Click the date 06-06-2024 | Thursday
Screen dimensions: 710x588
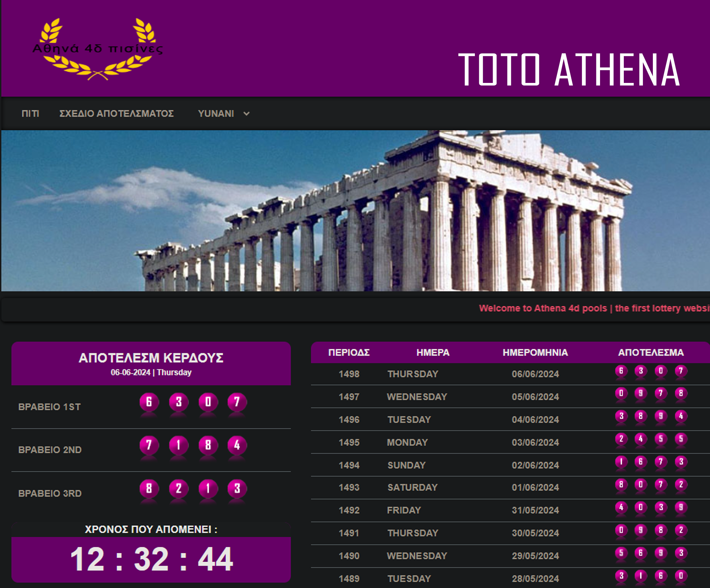[x=151, y=372]
